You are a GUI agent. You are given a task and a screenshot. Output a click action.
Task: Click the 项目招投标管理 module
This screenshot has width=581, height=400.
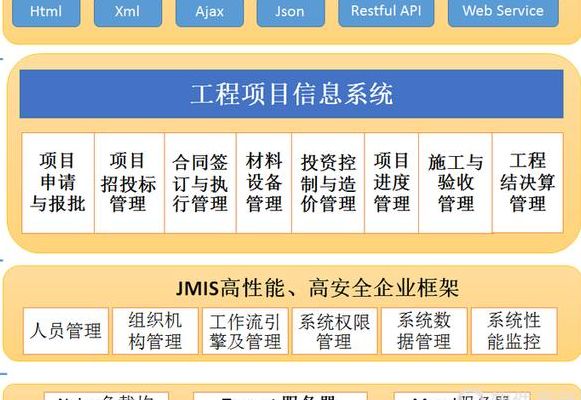129,183
